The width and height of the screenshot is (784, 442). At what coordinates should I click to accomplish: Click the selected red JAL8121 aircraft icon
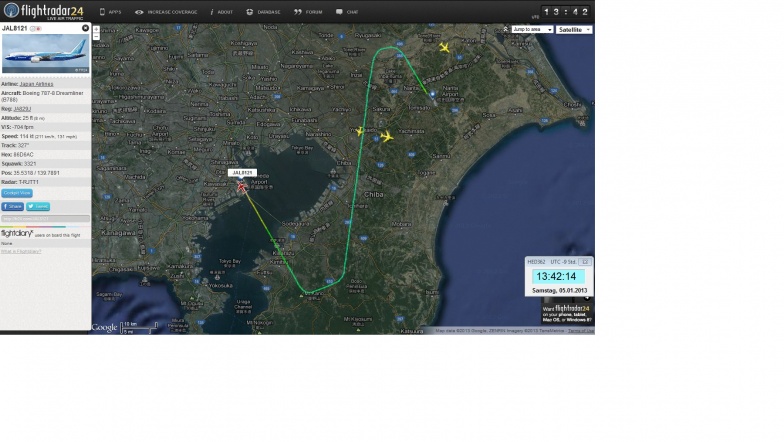pos(242,186)
